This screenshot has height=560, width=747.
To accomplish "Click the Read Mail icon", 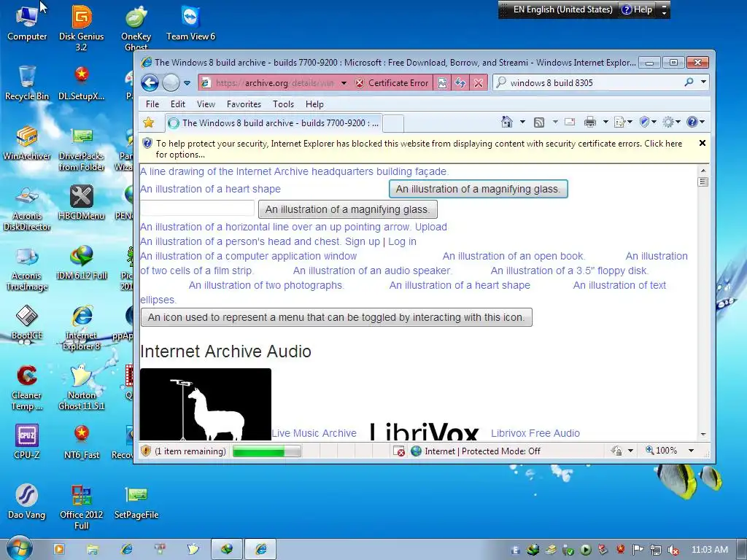I will pyautogui.click(x=570, y=122).
